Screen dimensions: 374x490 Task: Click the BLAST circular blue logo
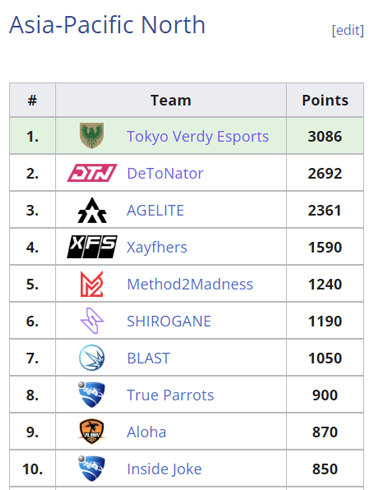pyautogui.click(x=92, y=358)
